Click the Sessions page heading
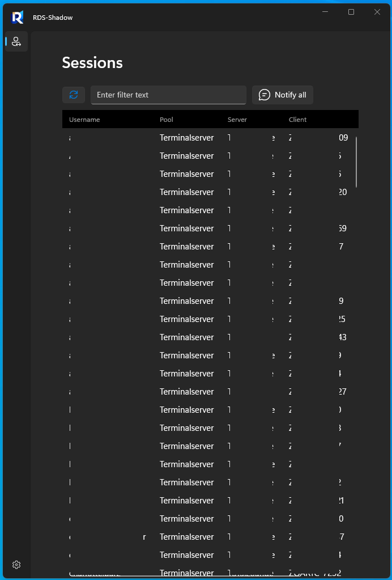Image resolution: width=392 pixels, height=580 pixels. (92, 62)
